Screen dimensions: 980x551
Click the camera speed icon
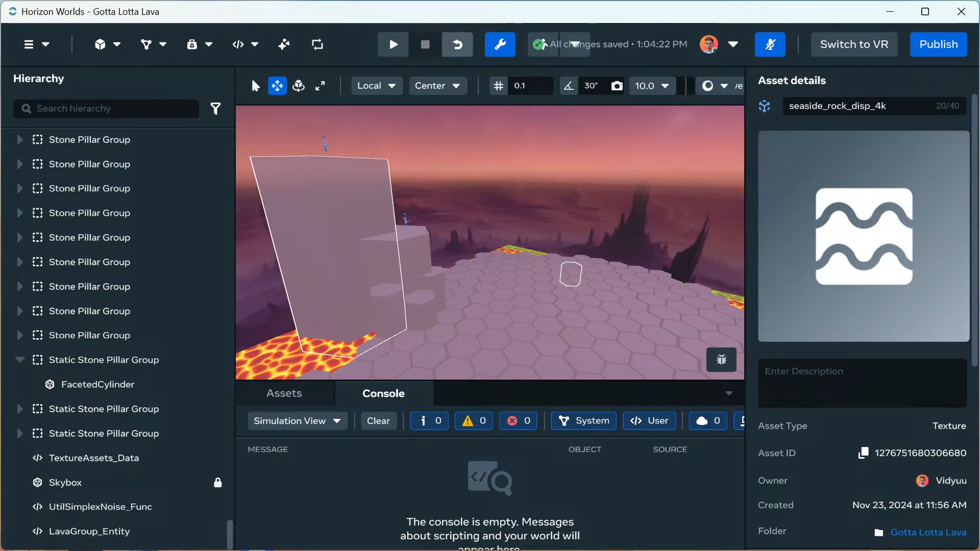pos(617,86)
